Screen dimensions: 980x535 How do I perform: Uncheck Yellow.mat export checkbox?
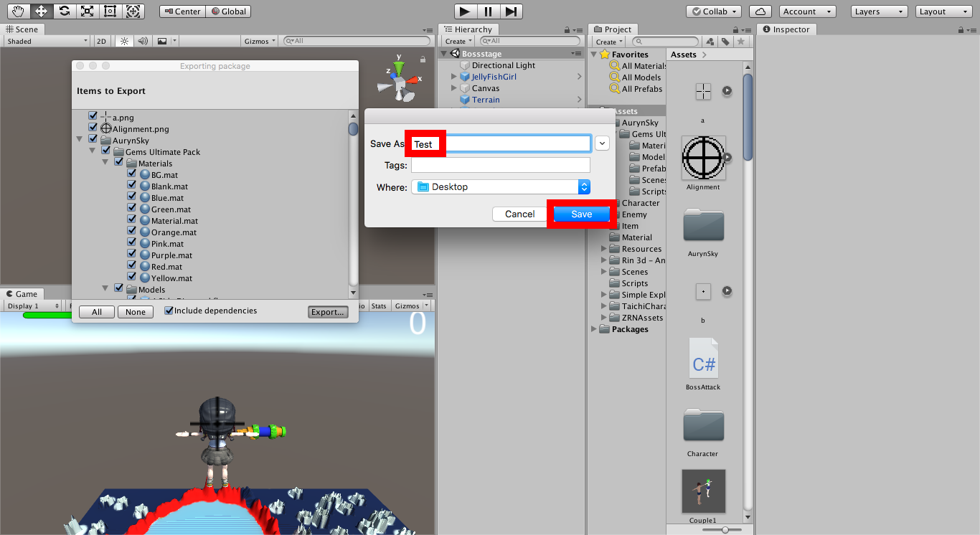click(131, 277)
